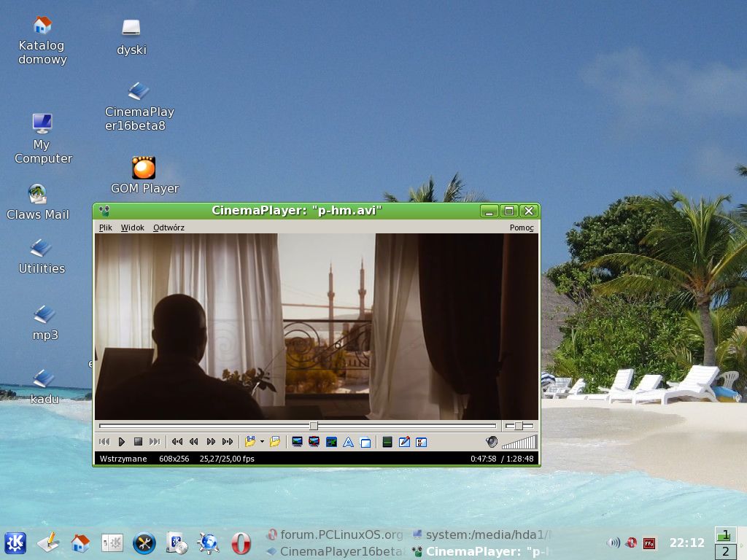Launch GOM Player from the desktop

point(144,175)
